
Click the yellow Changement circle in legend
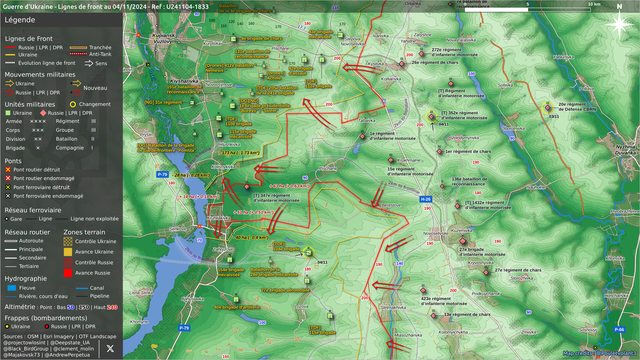pyautogui.click(x=73, y=104)
